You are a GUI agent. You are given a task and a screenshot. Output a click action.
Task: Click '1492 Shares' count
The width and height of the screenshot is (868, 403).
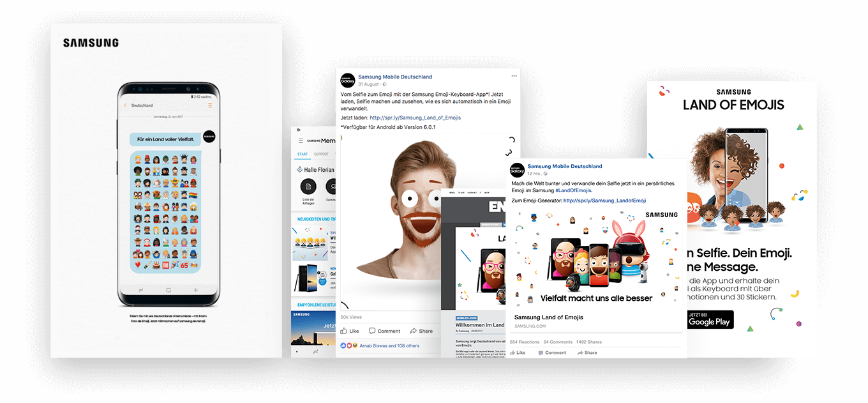point(589,342)
